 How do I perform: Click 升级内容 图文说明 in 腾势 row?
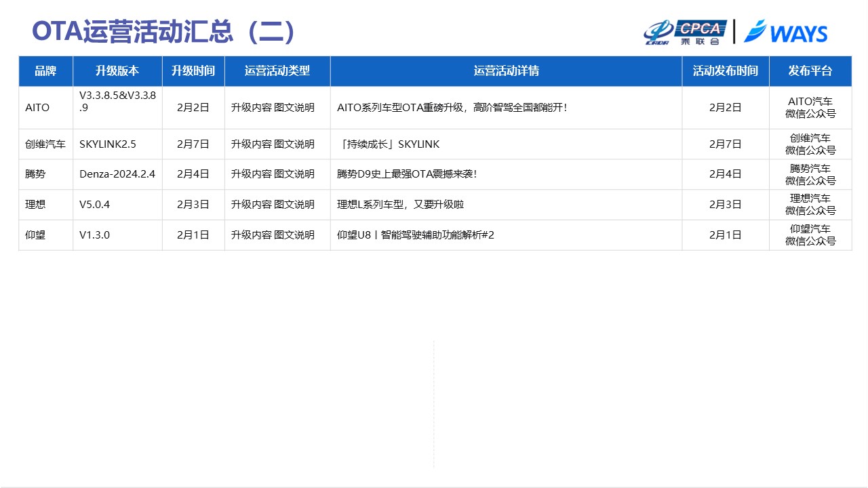coord(273,174)
